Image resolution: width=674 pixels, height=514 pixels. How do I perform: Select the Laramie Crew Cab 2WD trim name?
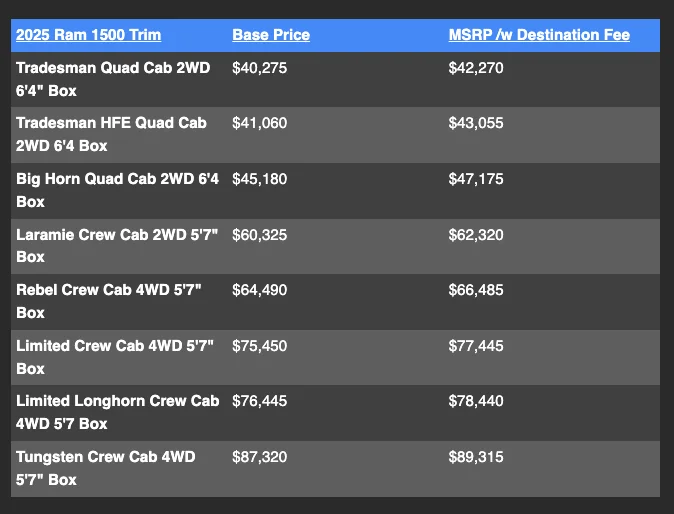pos(117,245)
